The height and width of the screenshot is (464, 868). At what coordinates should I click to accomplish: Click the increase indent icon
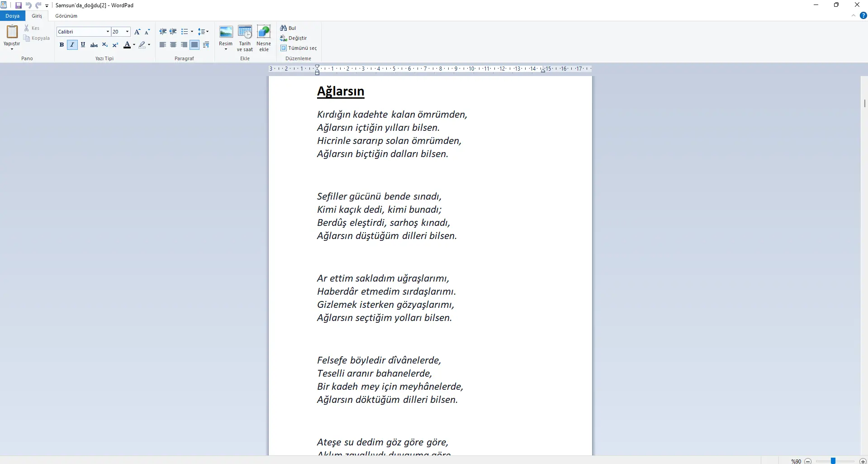pyautogui.click(x=173, y=32)
